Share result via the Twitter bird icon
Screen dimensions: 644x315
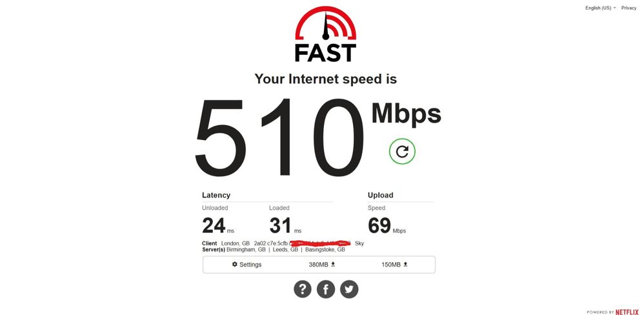349,290
